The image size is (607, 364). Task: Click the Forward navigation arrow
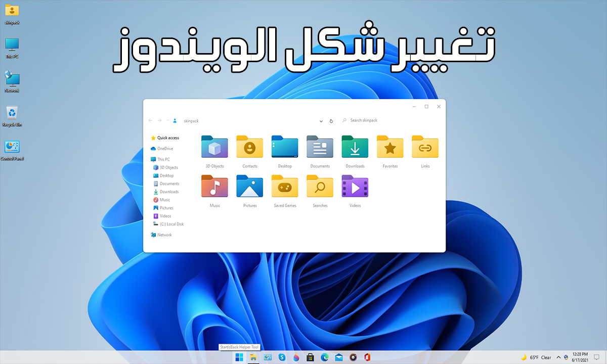click(159, 120)
